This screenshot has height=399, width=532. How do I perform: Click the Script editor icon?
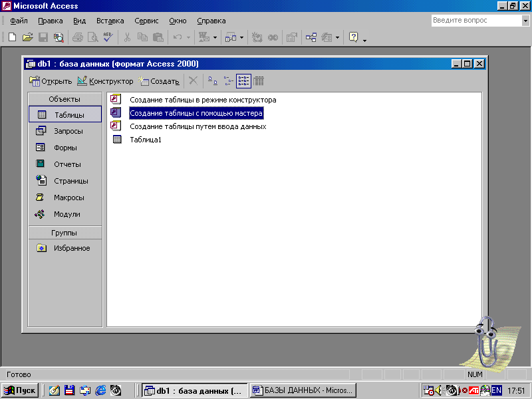273,37
